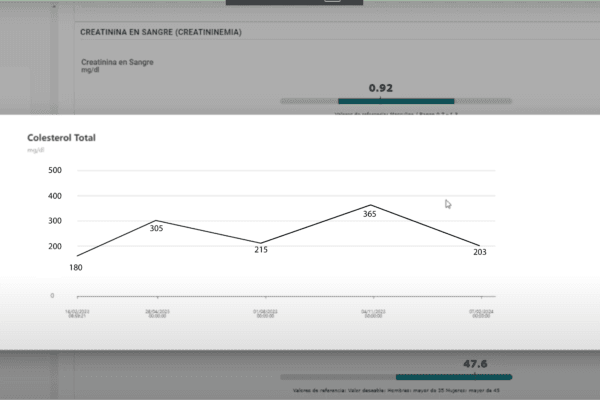Click the 180 data point on chart
Image resolution: width=600 pixels, height=400 pixels.
[77, 256]
